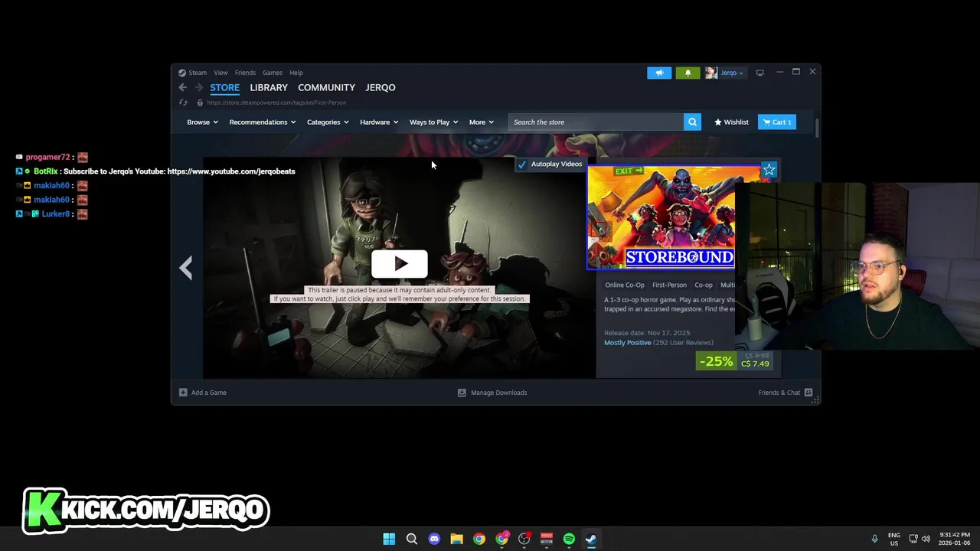Click the plus icon beside Add a Game
The height and width of the screenshot is (551, 980).
183,393
